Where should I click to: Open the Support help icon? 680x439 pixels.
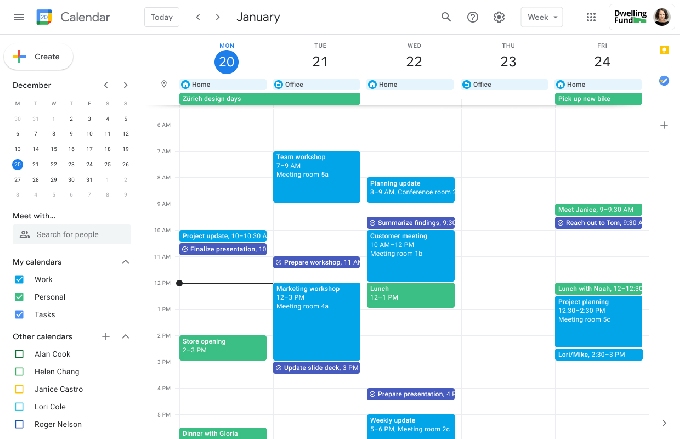click(x=473, y=17)
